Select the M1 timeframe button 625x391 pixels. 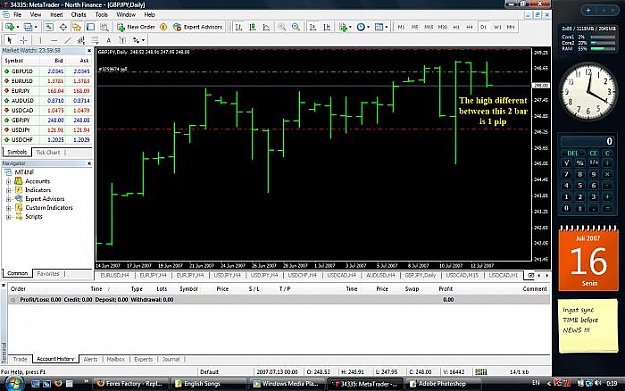pyautogui.click(x=401, y=27)
